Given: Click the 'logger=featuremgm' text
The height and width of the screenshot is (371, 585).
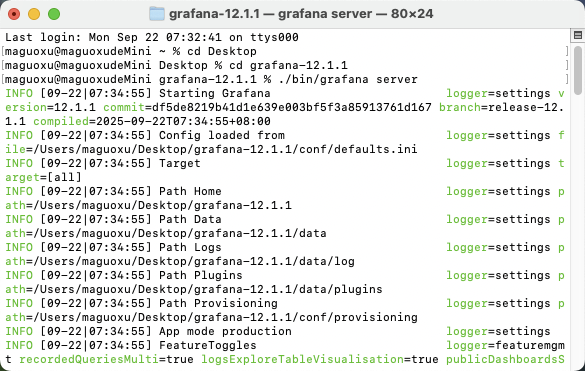Looking at the screenshot, I should point(506,345).
